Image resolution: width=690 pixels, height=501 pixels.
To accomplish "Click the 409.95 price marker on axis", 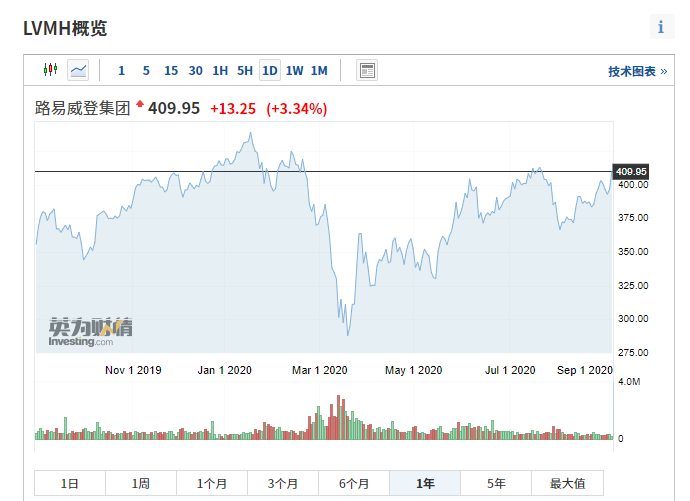I will pos(632,171).
